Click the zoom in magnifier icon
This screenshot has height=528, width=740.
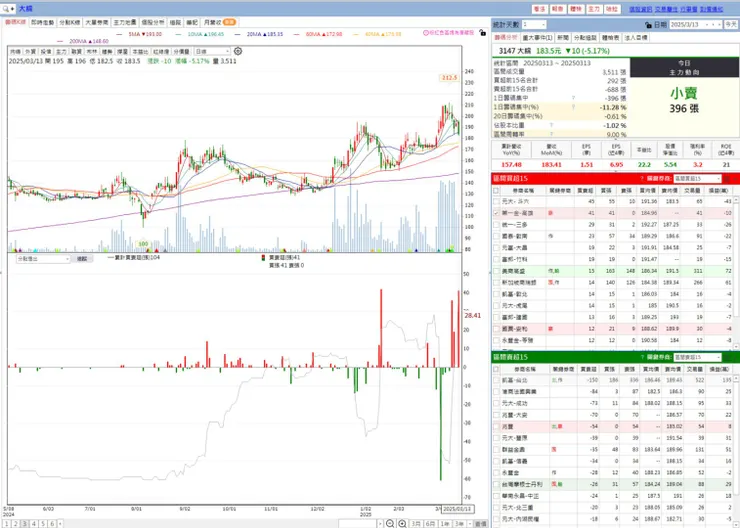tap(402, 523)
